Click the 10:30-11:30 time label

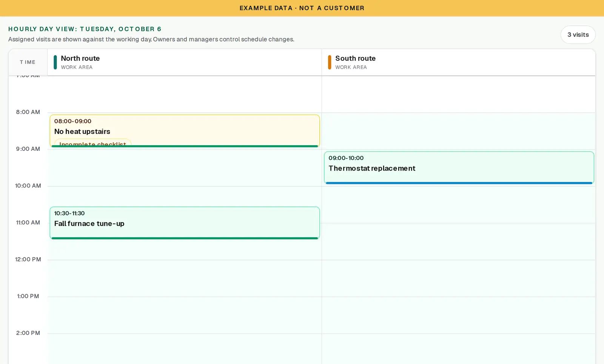point(69,213)
